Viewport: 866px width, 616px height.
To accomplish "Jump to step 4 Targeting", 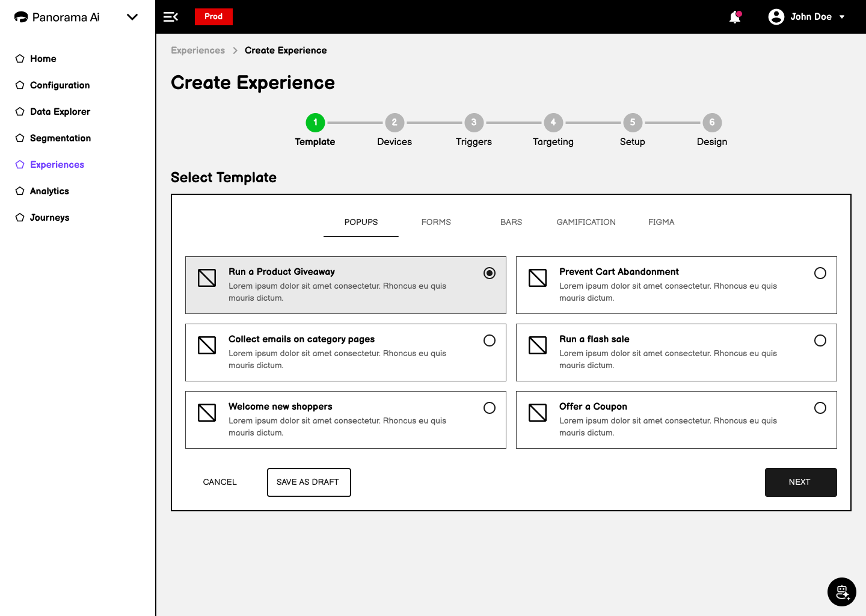I will [553, 123].
